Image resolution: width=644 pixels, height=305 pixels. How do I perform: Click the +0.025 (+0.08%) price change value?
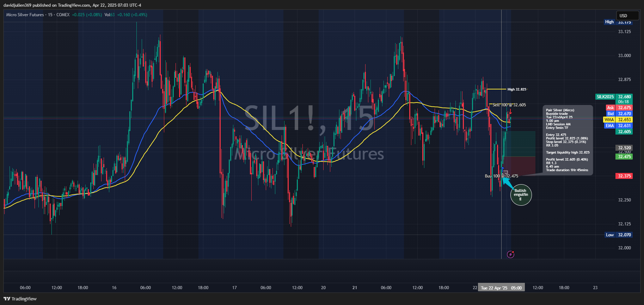pyautogui.click(x=87, y=15)
